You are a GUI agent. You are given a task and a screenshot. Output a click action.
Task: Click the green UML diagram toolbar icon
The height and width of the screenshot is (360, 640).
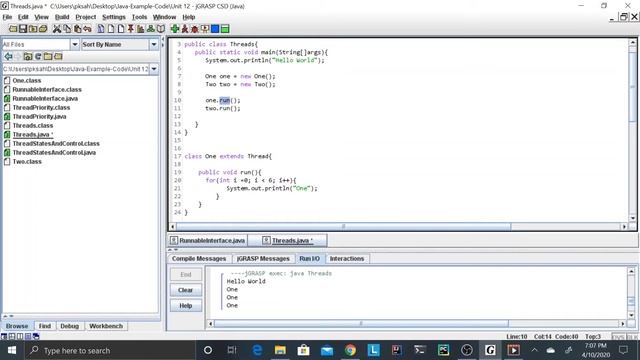(x=151, y=29)
